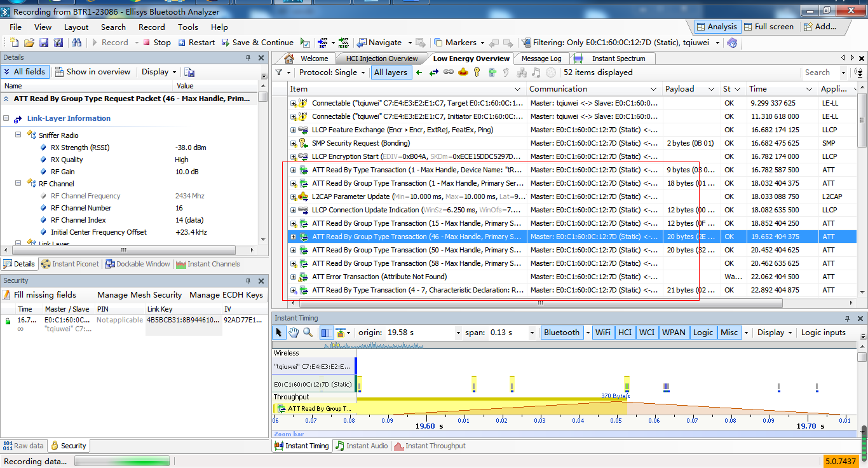Click the funnel filter icon
868x468 pixels.
click(280, 72)
